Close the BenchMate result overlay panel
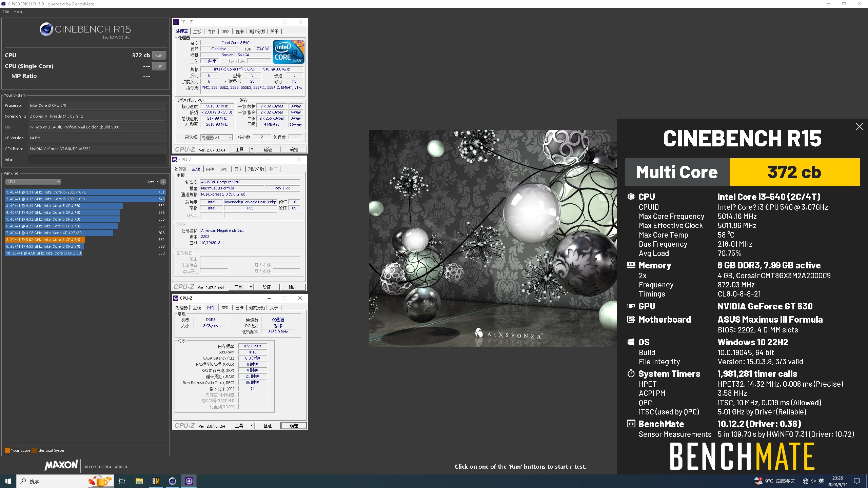This screenshot has height=488, width=868. tap(860, 127)
